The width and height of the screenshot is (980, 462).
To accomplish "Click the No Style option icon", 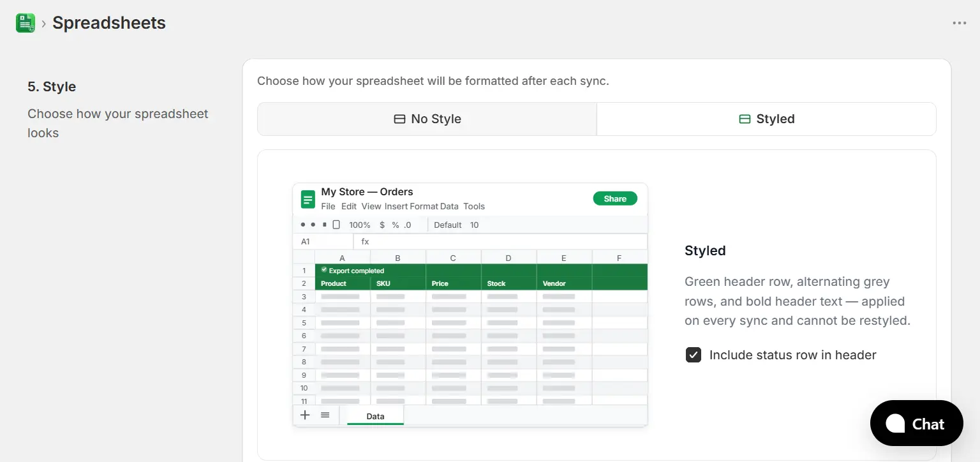I will coord(399,119).
